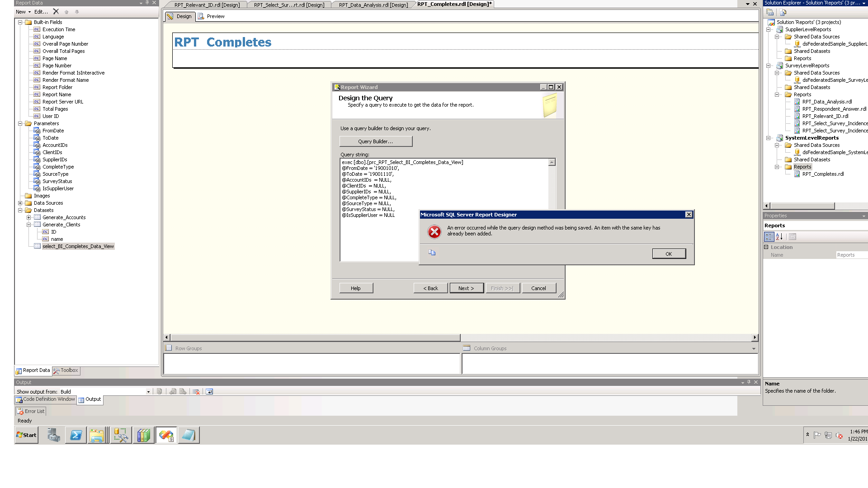Click the Show All Files icon in Solution Explorer
This screenshot has width=868, height=488.
point(783,12)
